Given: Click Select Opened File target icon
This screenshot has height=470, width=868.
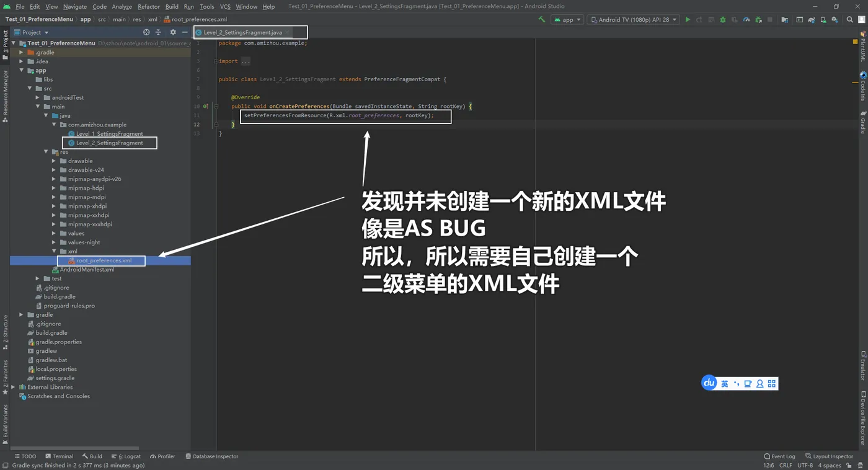Looking at the screenshot, I should tap(146, 32).
